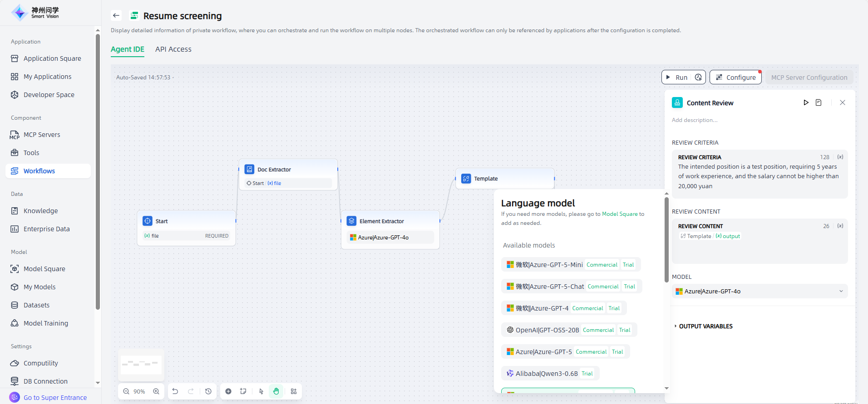This screenshot has height=404, width=868.
Task: Run the Content Review node alone
Action: coord(806,103)
